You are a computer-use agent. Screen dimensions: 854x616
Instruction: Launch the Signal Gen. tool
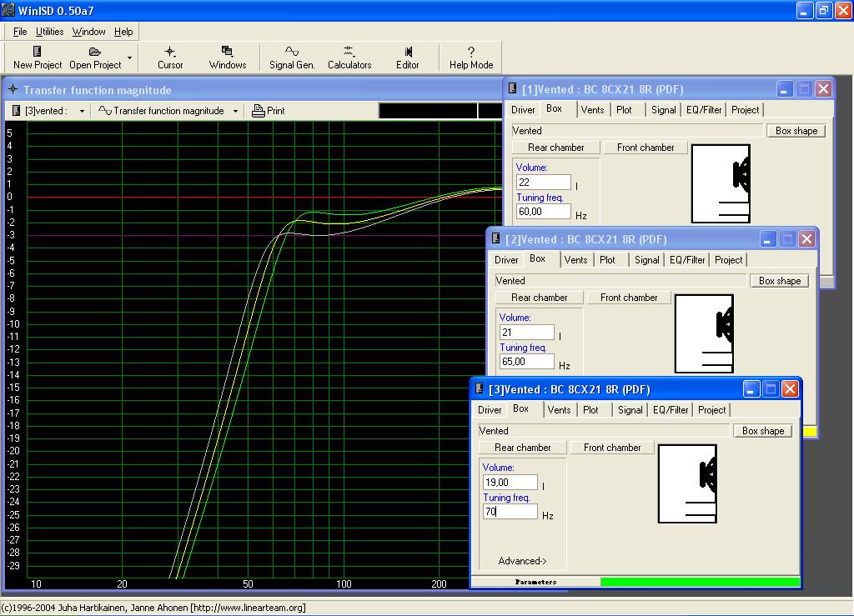click(292, 58)
